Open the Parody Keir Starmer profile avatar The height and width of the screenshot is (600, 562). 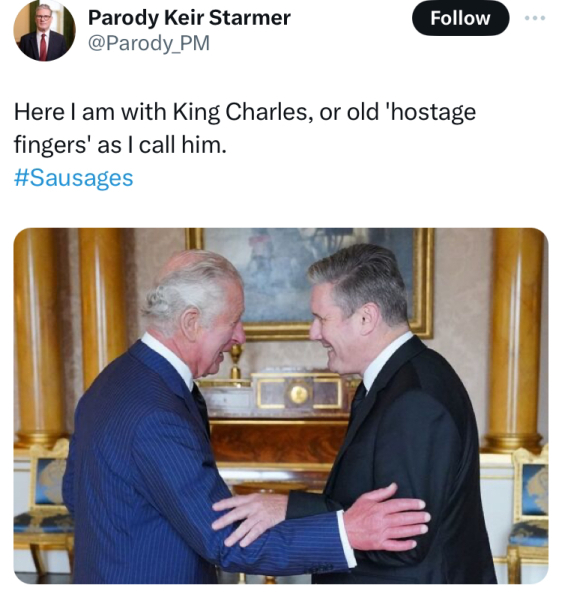(44, 31)
